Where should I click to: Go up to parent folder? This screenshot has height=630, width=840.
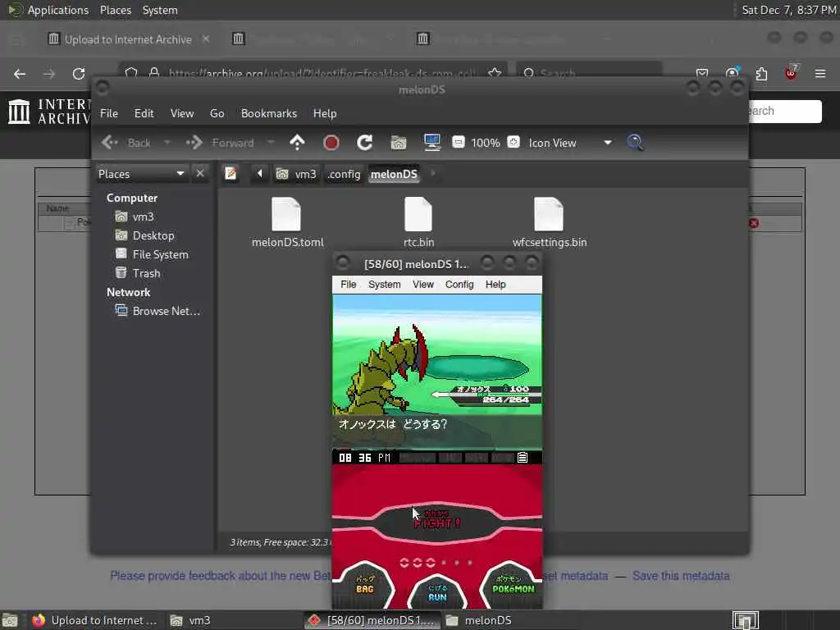(x=297, y=143)
